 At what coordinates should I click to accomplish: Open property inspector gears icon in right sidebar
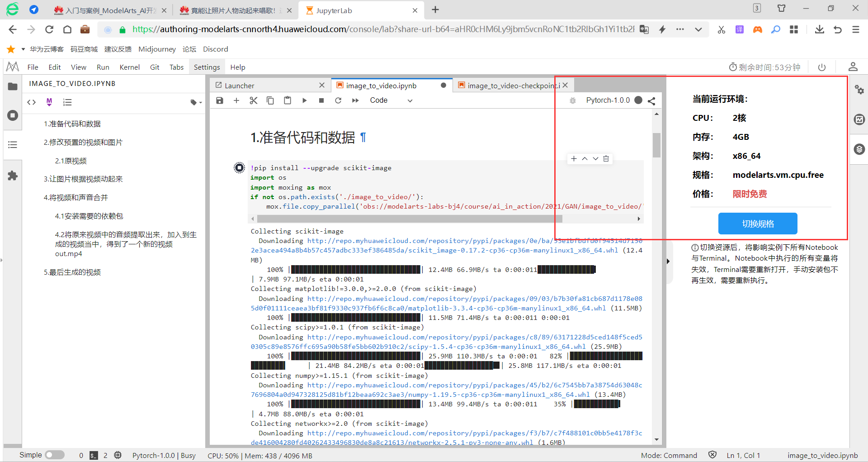coord(859,90)
